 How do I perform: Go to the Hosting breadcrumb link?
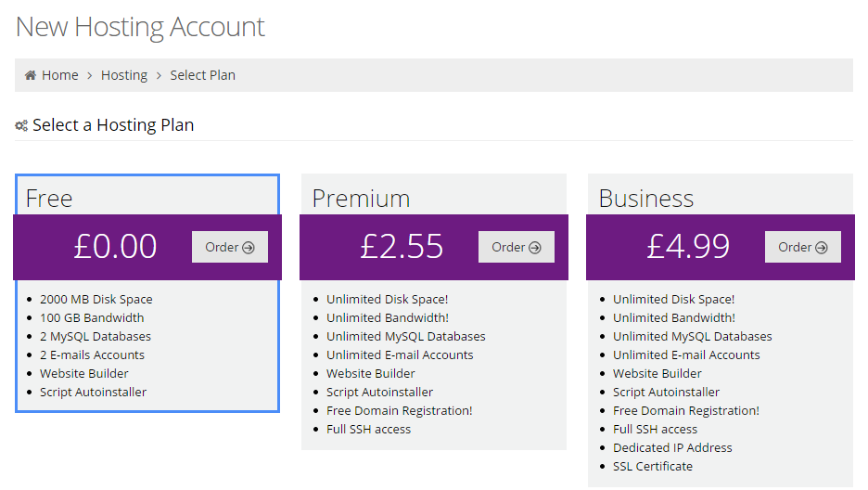coord(124,75)
